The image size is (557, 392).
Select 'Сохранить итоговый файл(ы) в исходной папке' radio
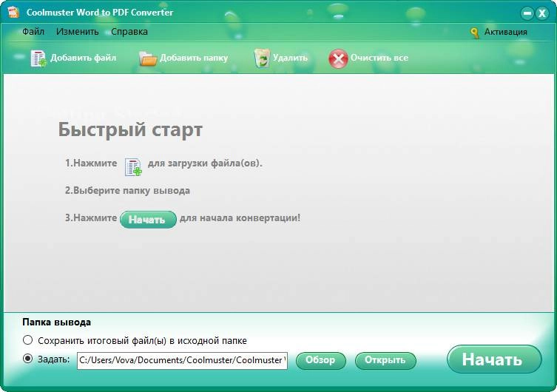27,340
